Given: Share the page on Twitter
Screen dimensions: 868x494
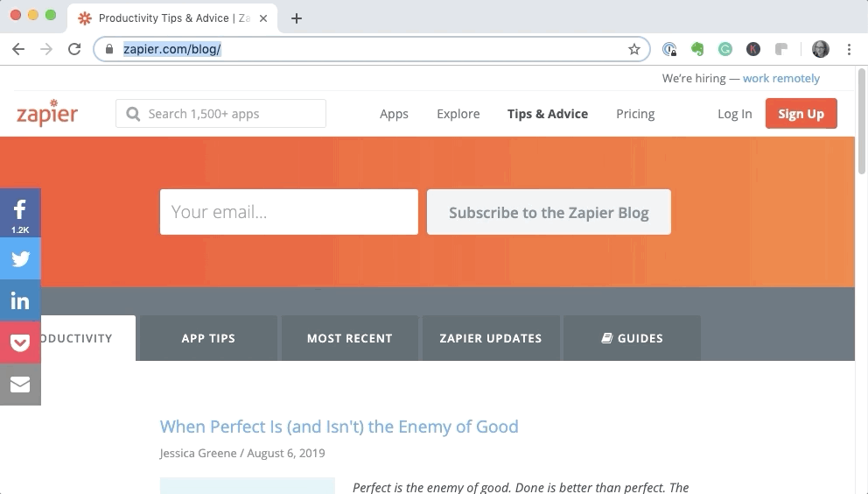Looking at the screenshot, I should (x=20, y=258).
